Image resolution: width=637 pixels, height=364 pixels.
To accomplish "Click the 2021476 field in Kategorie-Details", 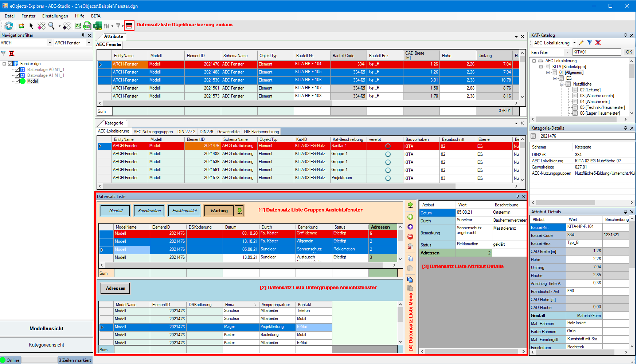I will (x=587, y=136).
